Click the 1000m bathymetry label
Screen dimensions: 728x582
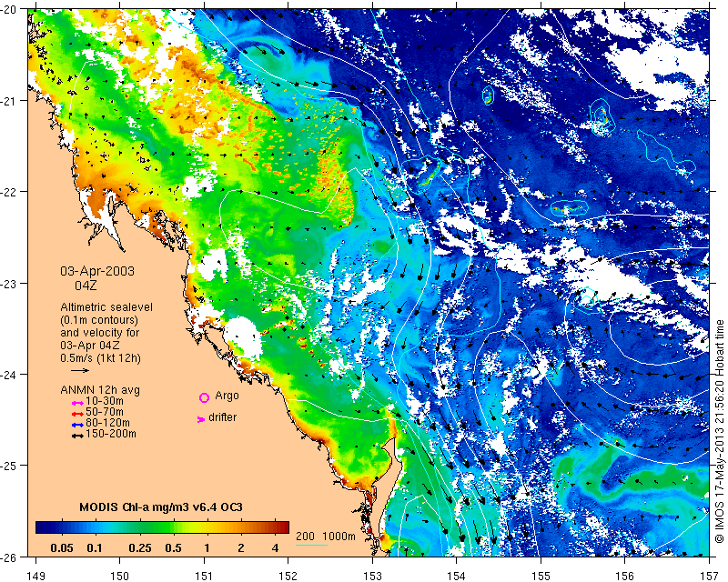click(339, 536)
